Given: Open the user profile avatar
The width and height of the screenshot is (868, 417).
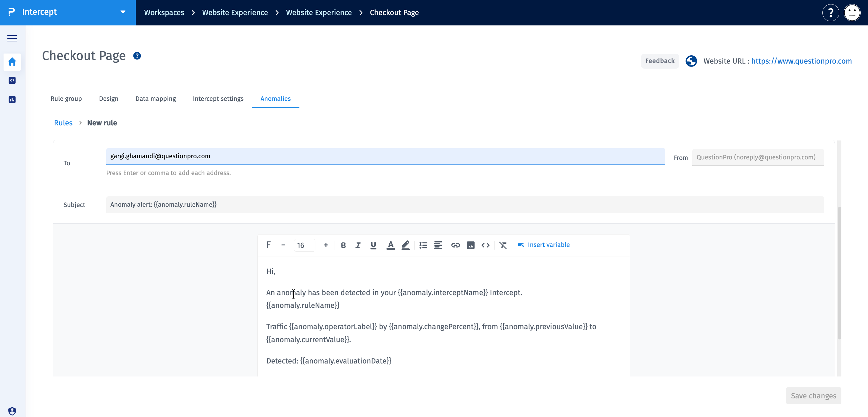Looking at the screenshot, I should pyautogui.click(x=852, y=13).
